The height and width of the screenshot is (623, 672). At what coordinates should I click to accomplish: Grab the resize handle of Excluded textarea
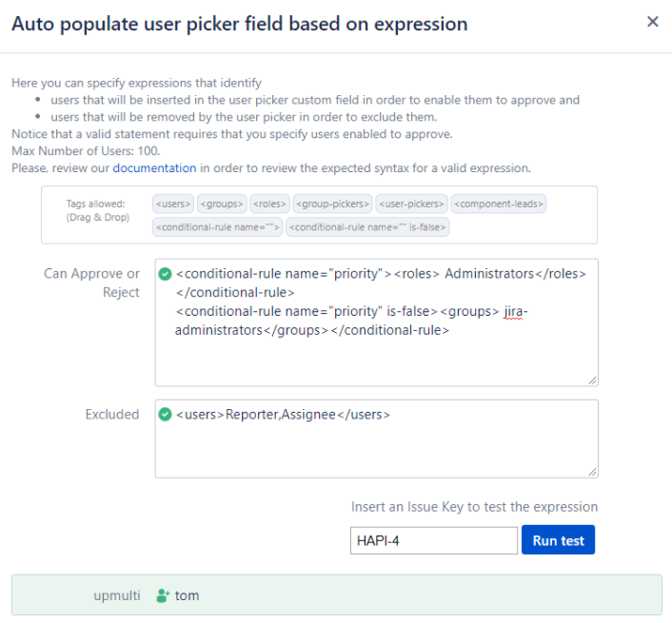coord(593,471)
